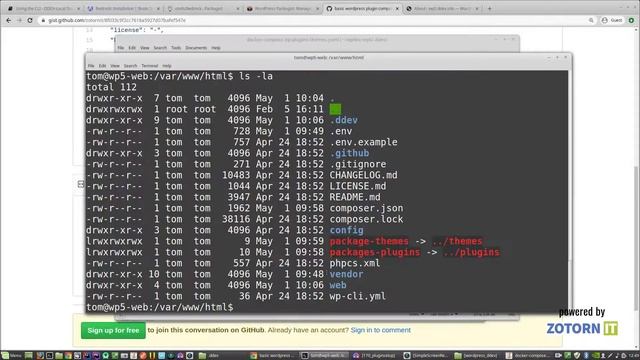Screen dimensions: 640x360
Task: Click 'LICENSE.md' in the terminal listing
Action: [x=358, y=186]
